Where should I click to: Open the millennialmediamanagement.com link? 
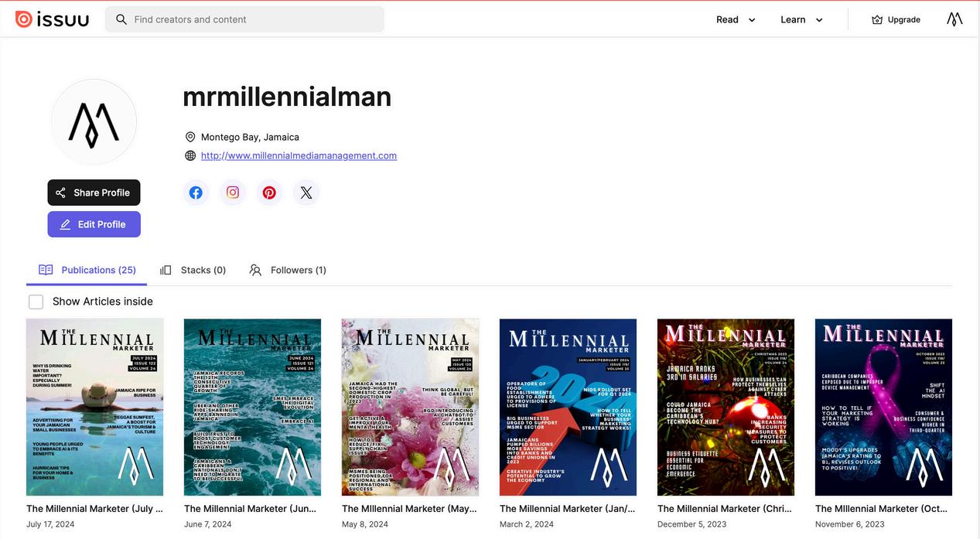[x=299, y=155]
